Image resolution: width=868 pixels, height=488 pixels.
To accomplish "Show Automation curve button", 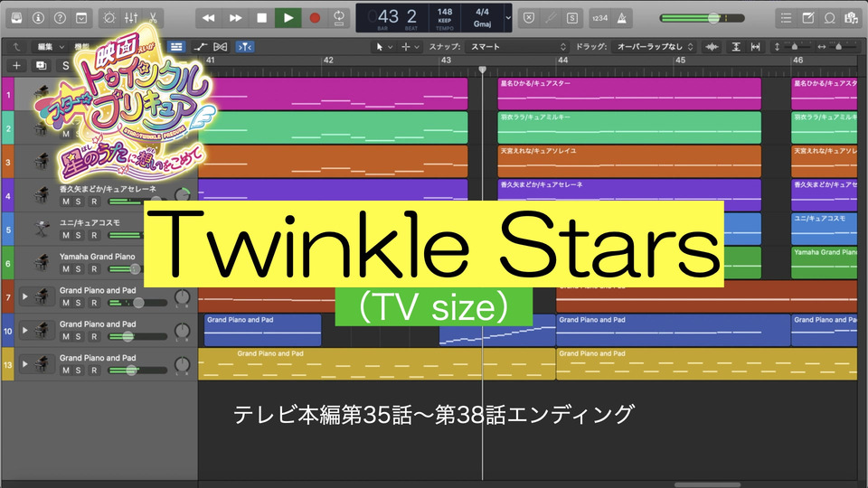I will [201, 47].
